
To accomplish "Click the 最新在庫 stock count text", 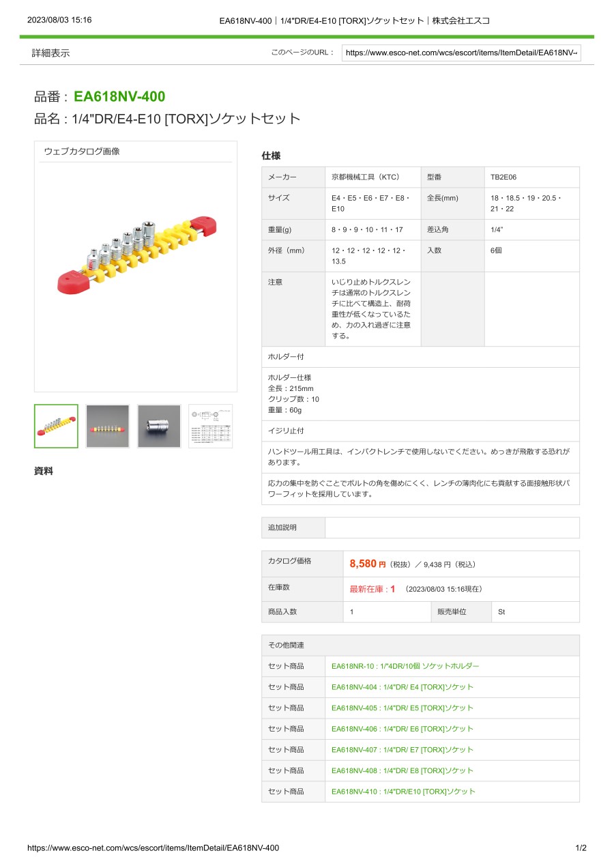I will tap(372, 589).
